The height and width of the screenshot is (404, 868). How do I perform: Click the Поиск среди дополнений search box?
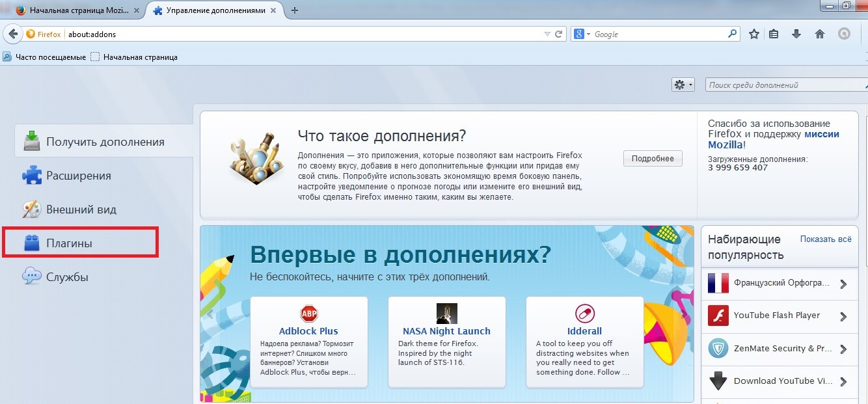pyautogui.click(x=787, y=85)
